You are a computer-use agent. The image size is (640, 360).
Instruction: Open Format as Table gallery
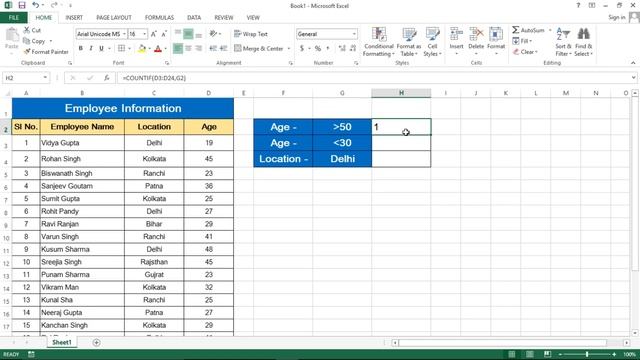pyautogui.click(x=409, y=42)
